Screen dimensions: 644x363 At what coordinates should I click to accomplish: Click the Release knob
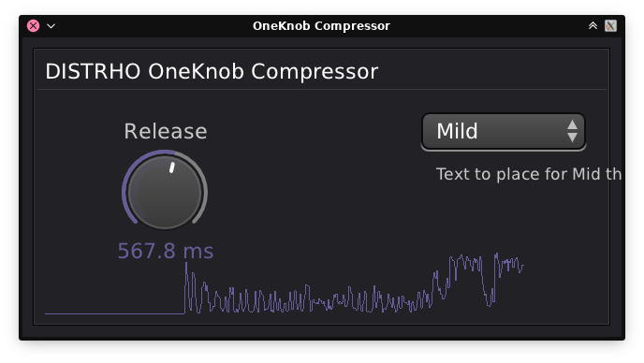165,192
